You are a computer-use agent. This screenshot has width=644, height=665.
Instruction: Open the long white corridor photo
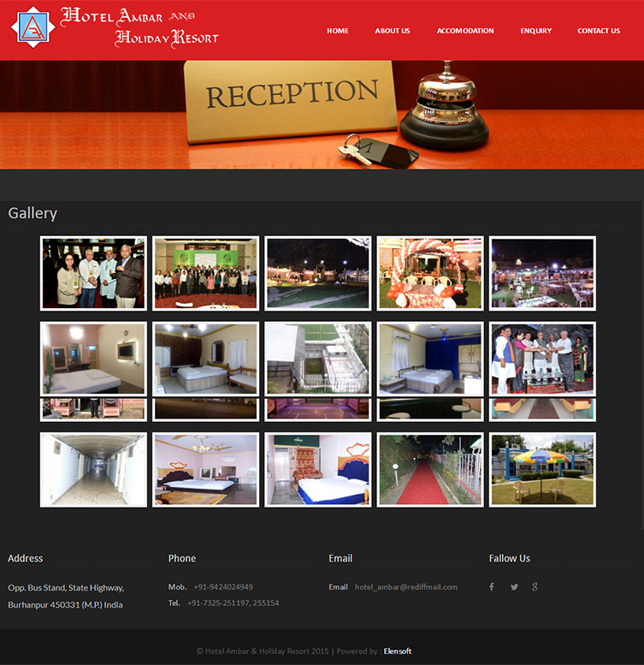(93, 469)
